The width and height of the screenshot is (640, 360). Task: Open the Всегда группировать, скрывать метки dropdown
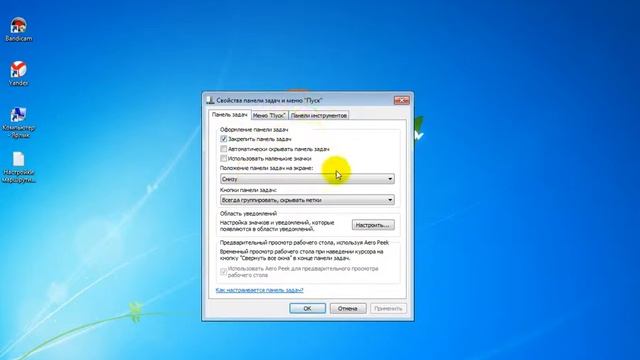[x=307, y=200]
